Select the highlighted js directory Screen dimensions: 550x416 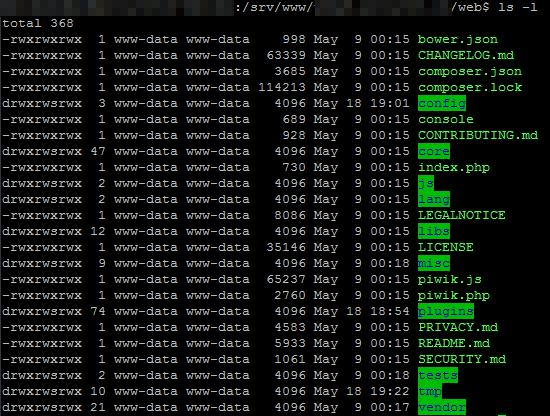pos(426,183)
